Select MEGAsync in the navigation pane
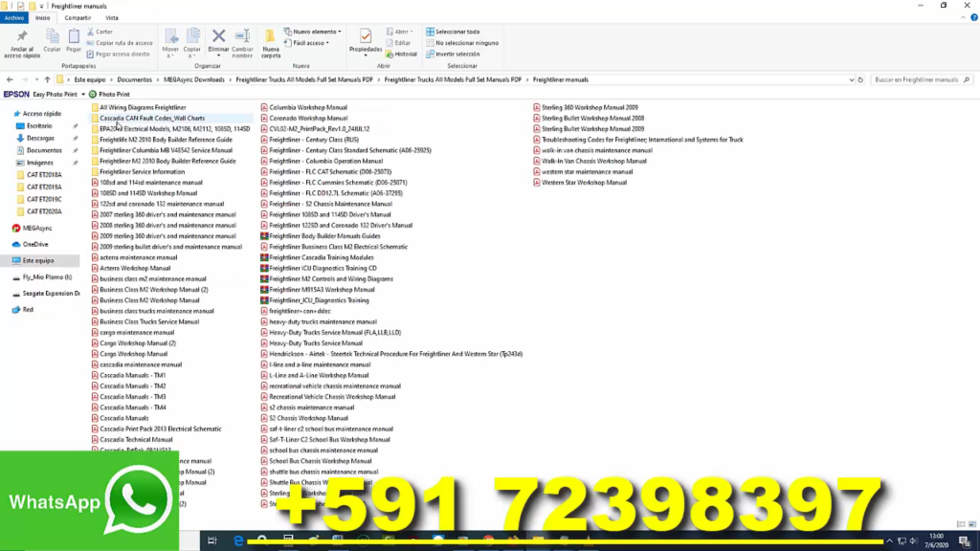The image size is (980, 551). click(x=37, y=229)
